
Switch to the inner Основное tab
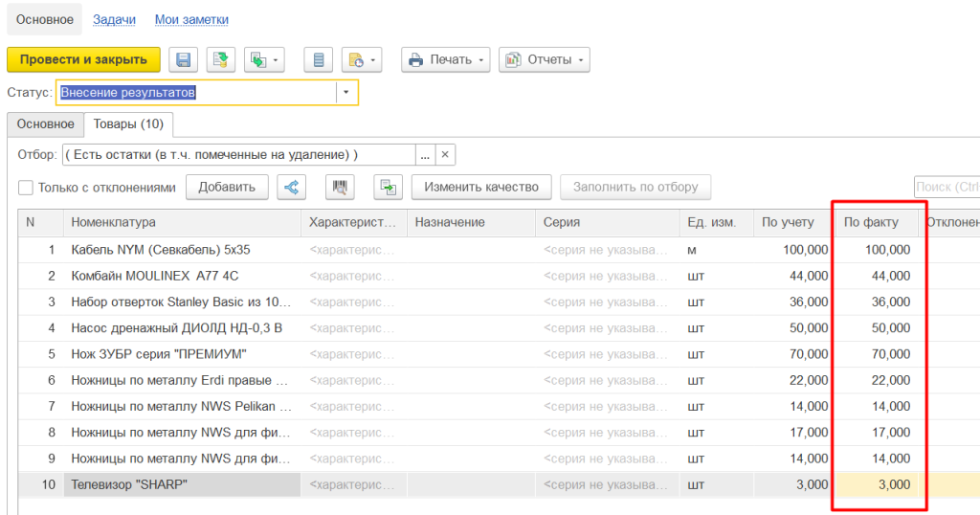pyautogui.click(x=46, y=123)
